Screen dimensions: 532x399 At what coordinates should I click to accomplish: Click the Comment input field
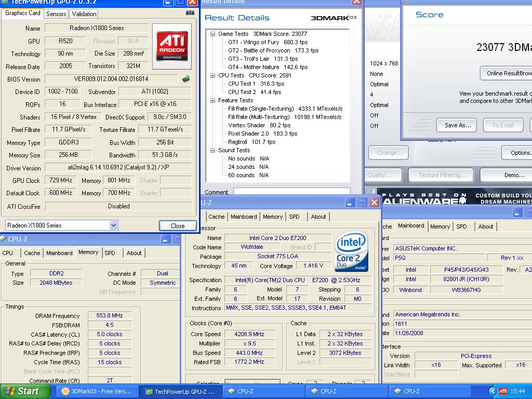click(292, 191)
